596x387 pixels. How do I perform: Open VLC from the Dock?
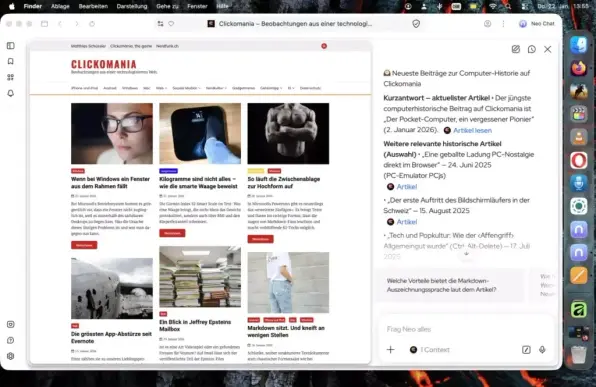click(x=579, y=137)
